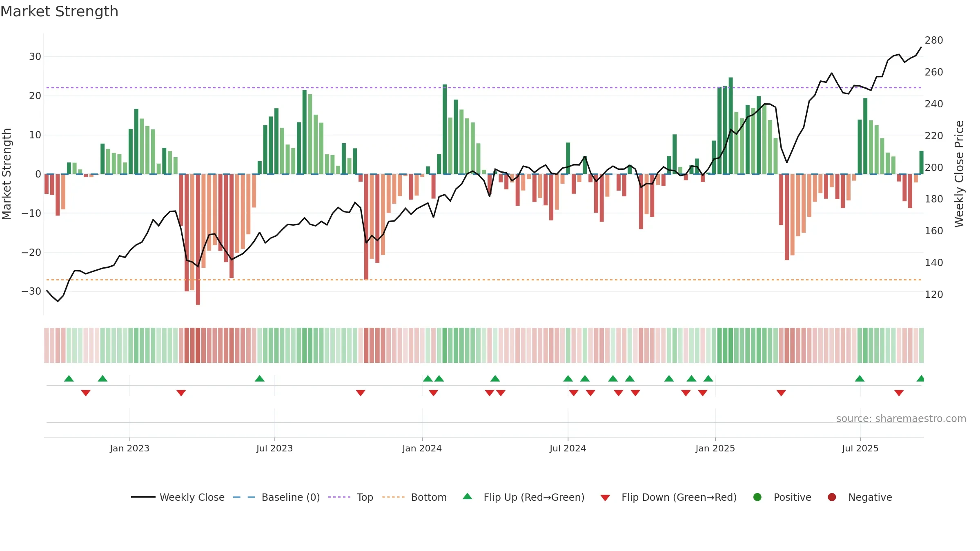The image size is (980, 551).
Task: Click the 30 strength axis label
Action: (35, 57)
